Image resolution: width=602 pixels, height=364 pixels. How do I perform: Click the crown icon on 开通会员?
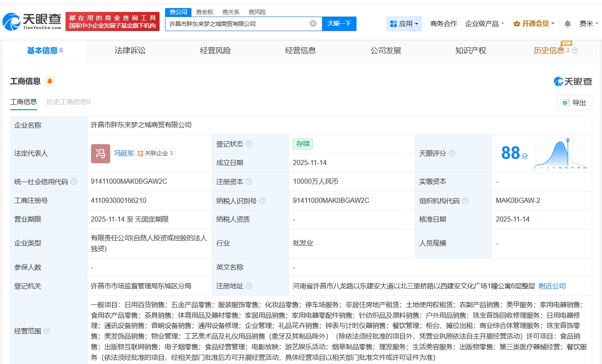coord(516,23)
